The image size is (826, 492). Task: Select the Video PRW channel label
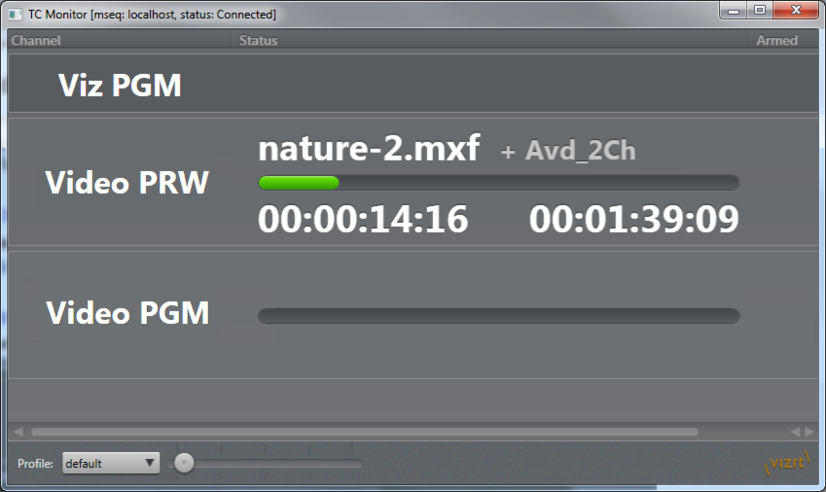[x=127, y=182]
